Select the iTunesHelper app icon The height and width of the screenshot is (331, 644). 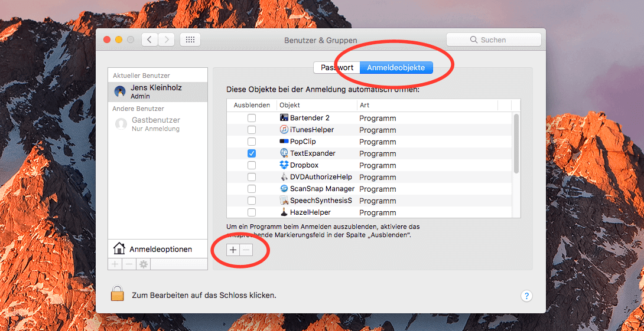284,130
